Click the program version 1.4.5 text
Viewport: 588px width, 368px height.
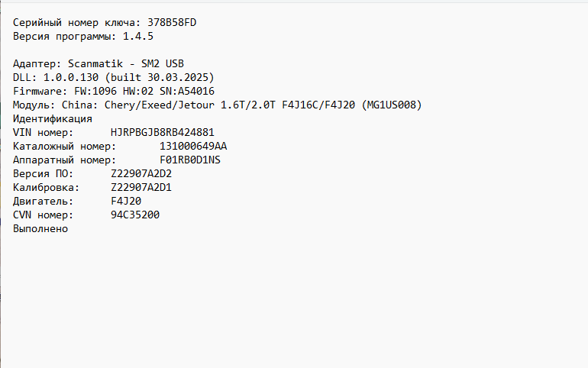(x=139, y=37)
